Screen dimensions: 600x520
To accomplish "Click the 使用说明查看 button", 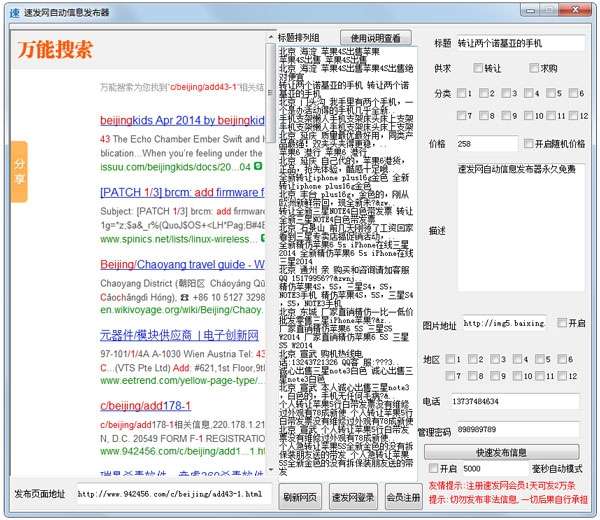I will click(x=375, y=38).
